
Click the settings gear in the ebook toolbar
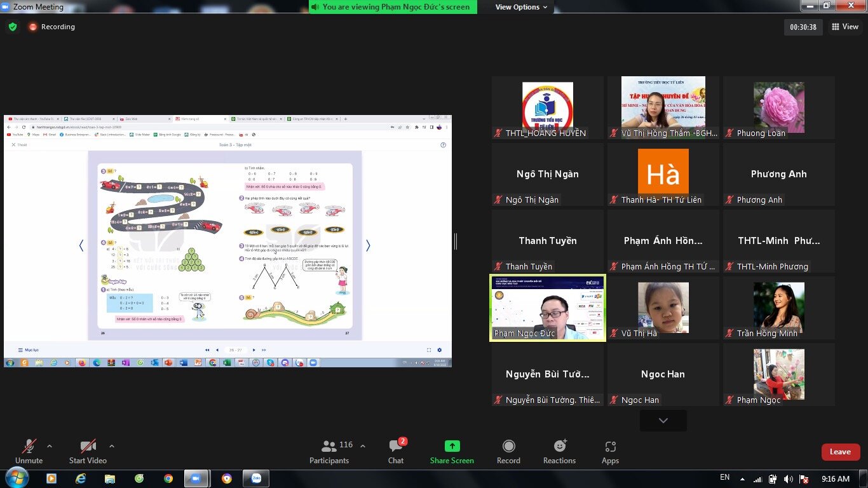pos(438,349)
